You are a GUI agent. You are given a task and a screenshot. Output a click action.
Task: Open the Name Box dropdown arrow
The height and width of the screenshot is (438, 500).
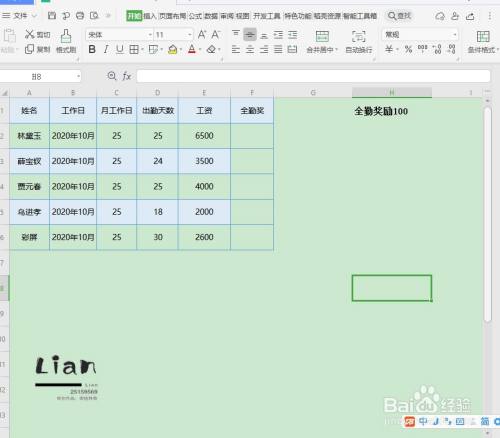78,76
